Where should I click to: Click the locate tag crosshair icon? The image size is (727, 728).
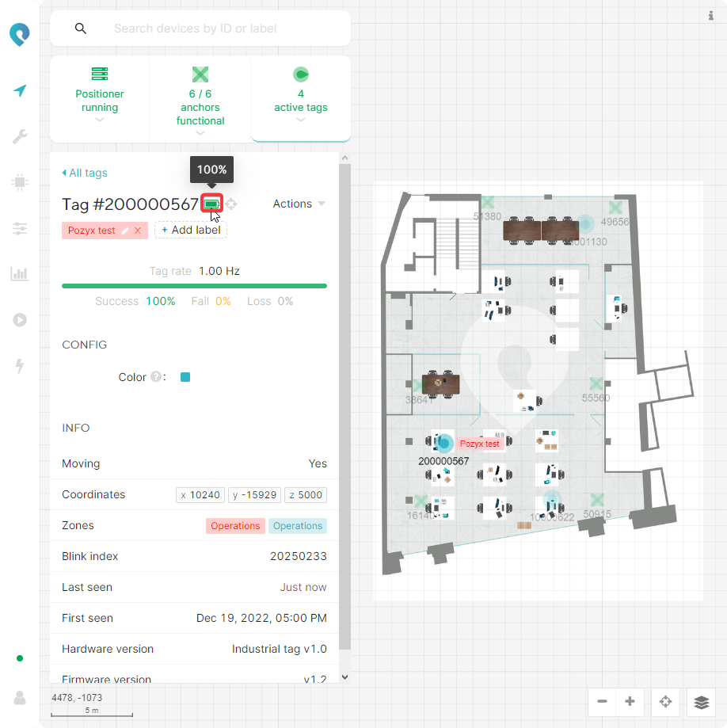[231, 204]
